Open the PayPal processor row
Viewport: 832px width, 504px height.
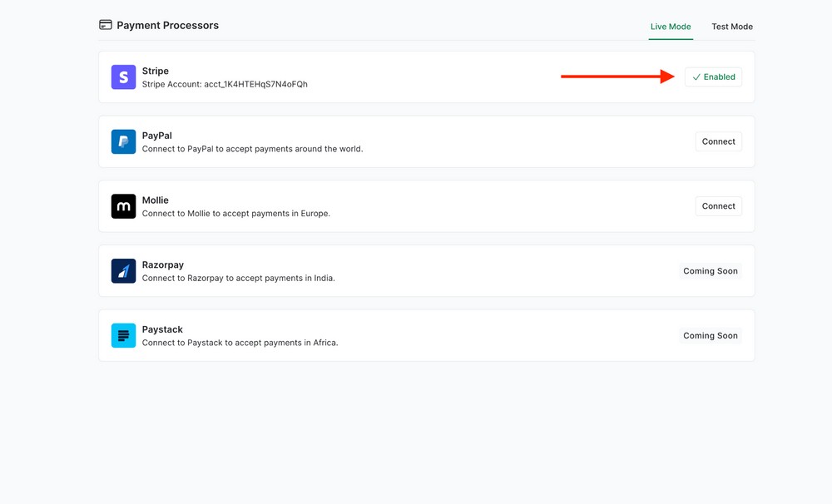point(416,141)
